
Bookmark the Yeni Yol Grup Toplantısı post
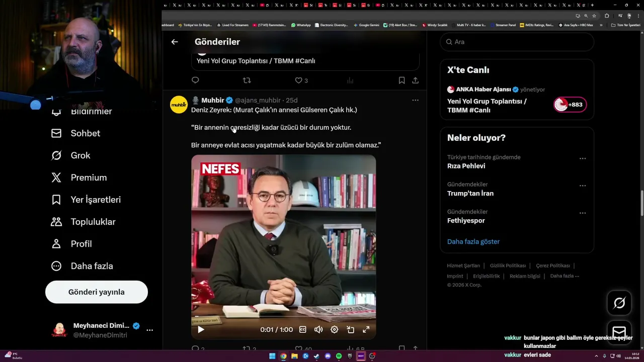[401, 80]
